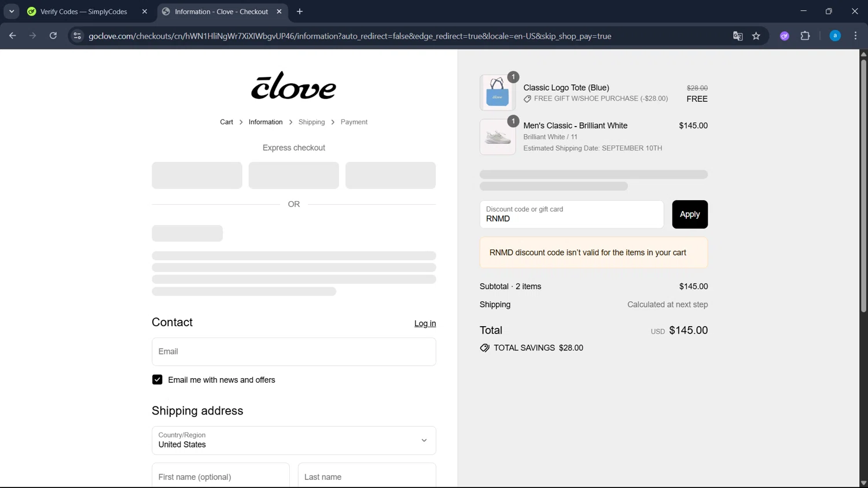
Task: Focus the Last name field
Action: coord(367,475)
